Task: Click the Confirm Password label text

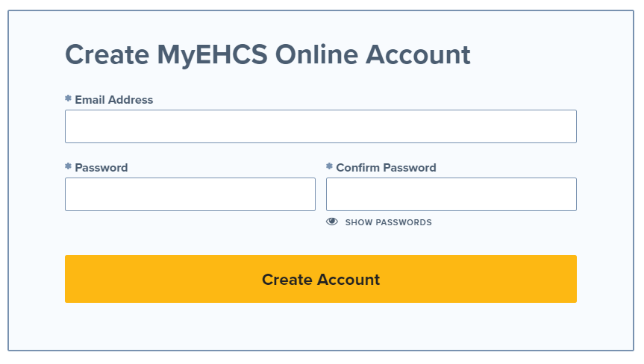Action: (386, 167)
